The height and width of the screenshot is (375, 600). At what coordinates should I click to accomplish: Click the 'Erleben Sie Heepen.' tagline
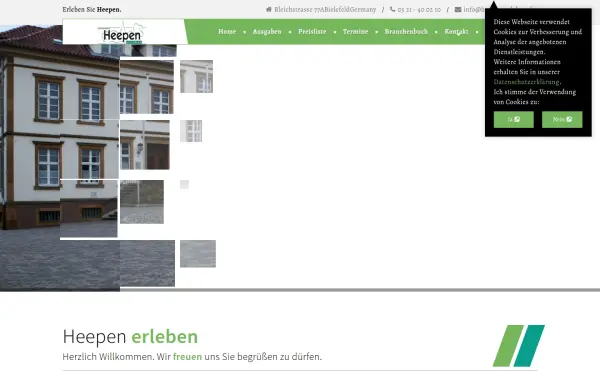click(92, 10)
